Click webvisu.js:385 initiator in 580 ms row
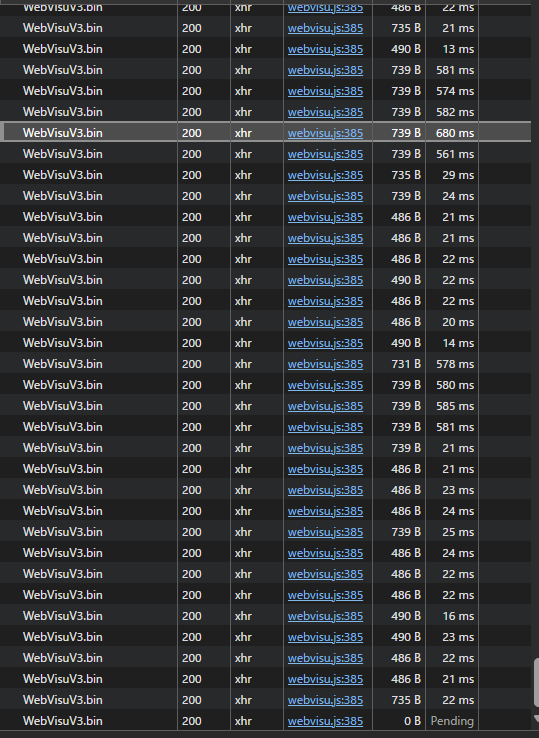Image resolution: width=539 pixels, height=738 pixels. coord(325,385)
